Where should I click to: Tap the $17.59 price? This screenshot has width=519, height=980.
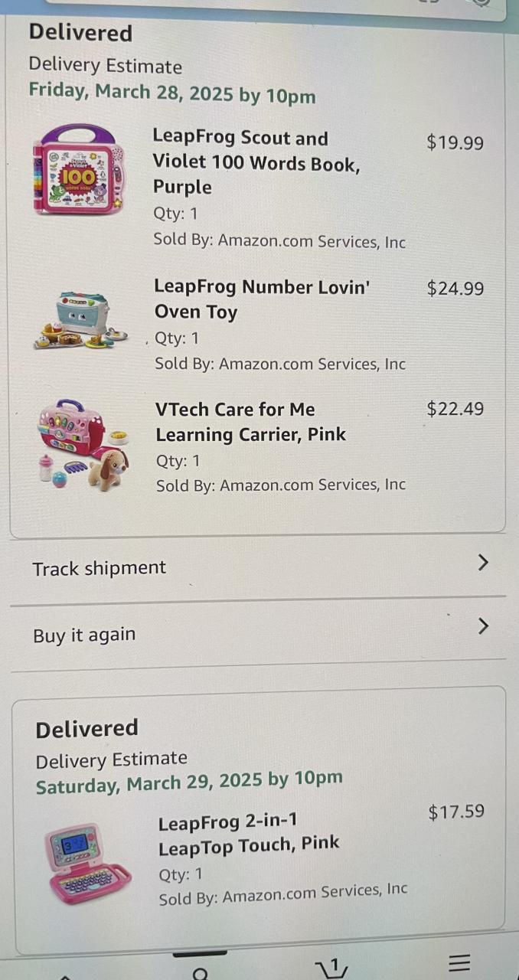(x=456, y=812)
